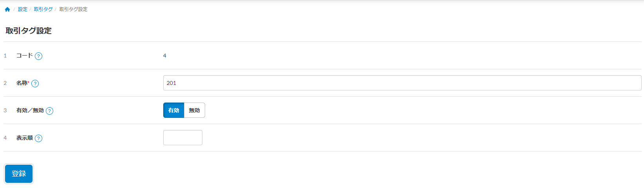The height and width of the screenshot is (191, 644).
Task: Click the code value 4
Action: point(164,56)
